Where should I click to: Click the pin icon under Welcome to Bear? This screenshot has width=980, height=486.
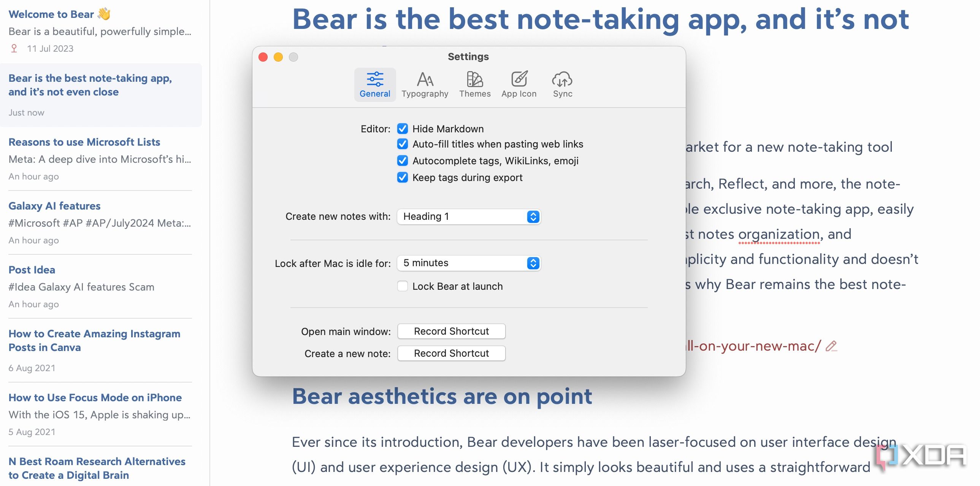(14, 48)
